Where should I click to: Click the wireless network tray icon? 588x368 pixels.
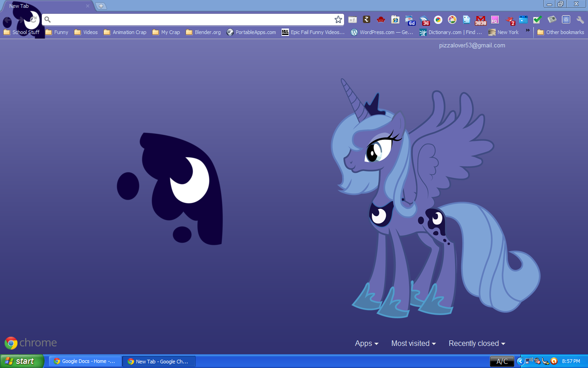pos(529,361)
